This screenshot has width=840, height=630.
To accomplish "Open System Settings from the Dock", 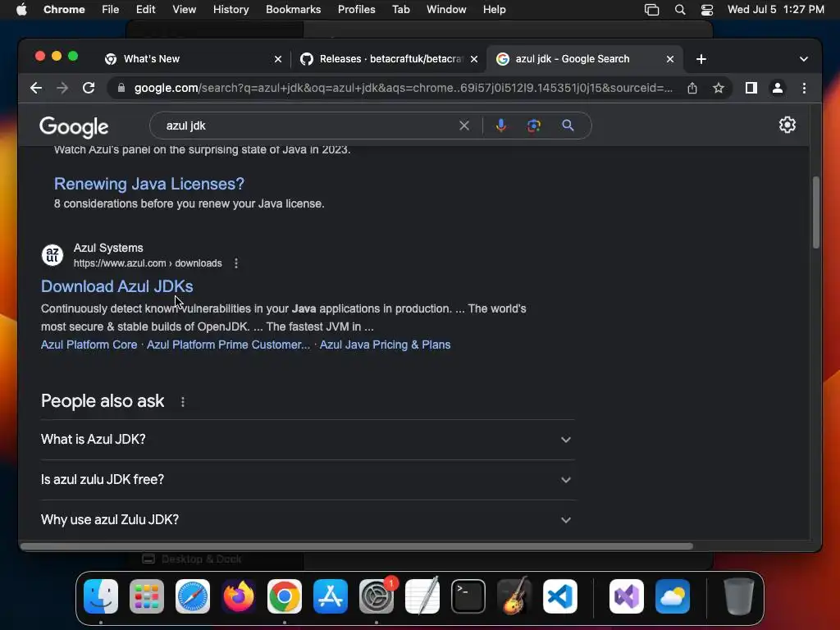I will click(377, 596).
